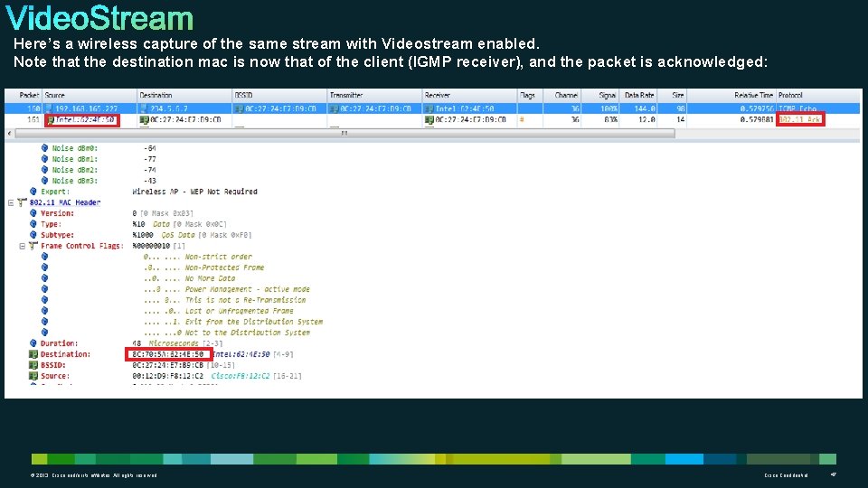Click the Subtype field icon
Screen dimensions: 868x488
[x=33, y=235]
